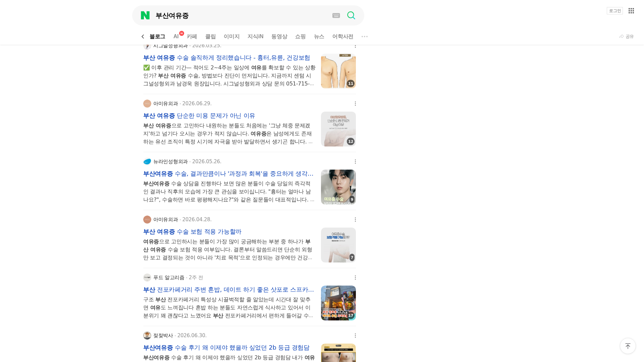The height and width of the screenshot is (362, 644).
Task: Click 푸드 알고리즘 profile avatar
Action: click(x=147, y=278)
